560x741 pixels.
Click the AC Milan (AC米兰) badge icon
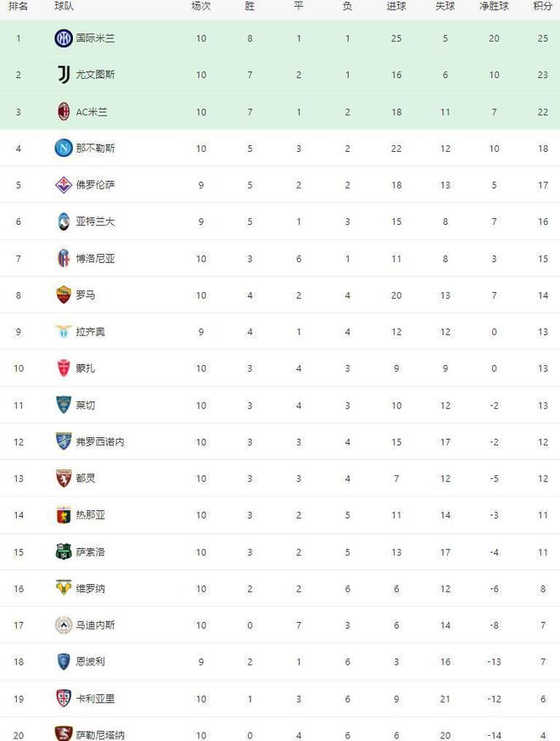[64, 111]
